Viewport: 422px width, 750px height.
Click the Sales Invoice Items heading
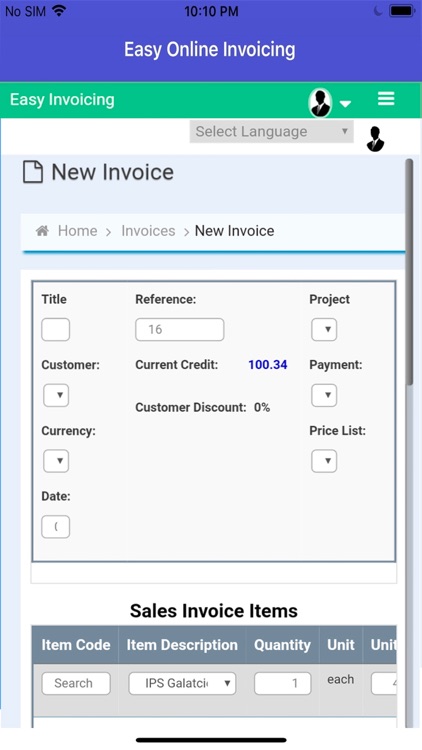click(x=214, y=611)
